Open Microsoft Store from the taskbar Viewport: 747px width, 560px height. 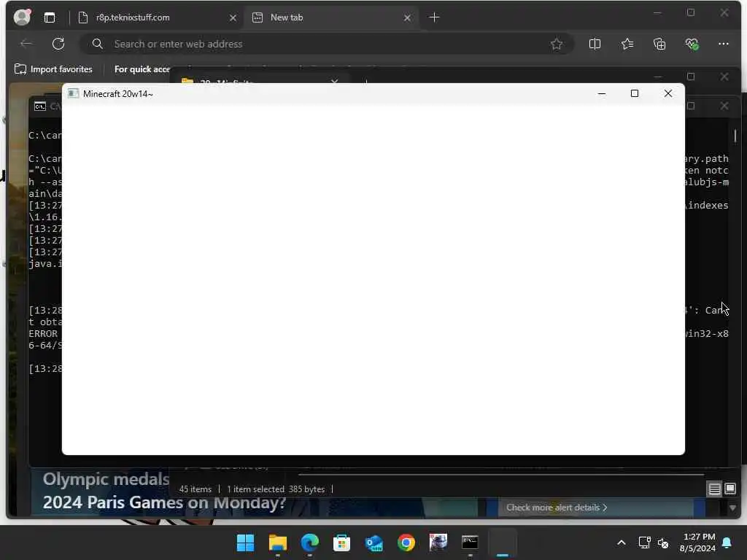[341, 542]
